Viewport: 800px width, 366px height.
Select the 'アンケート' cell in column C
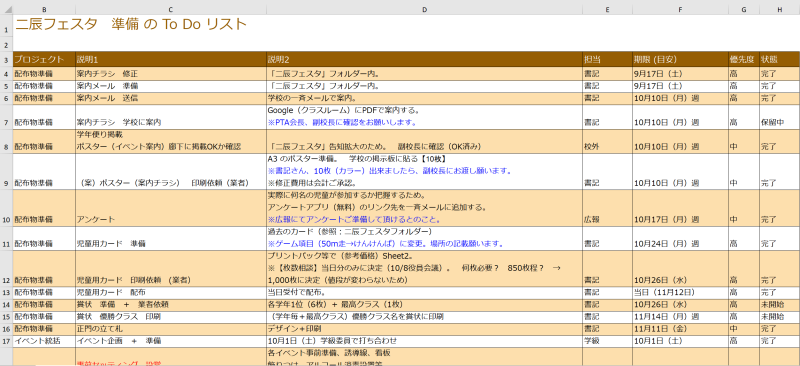coord(171,208)
